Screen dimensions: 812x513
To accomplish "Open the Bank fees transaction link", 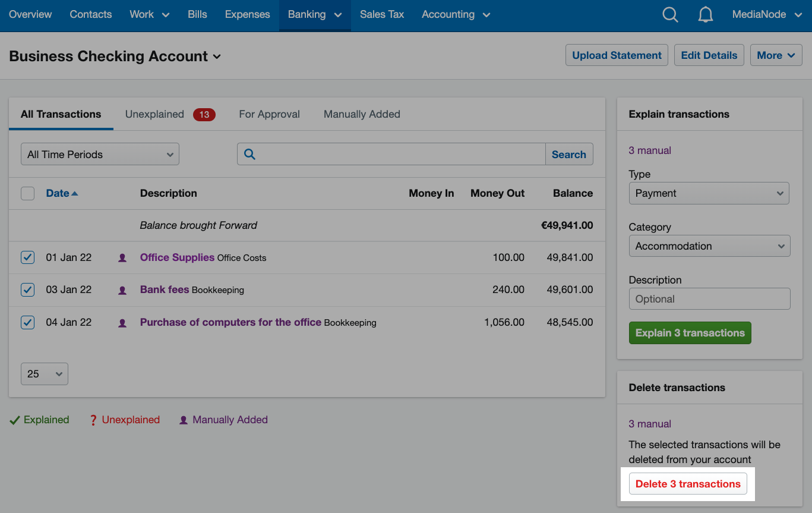I will click(x=165, y=289).
